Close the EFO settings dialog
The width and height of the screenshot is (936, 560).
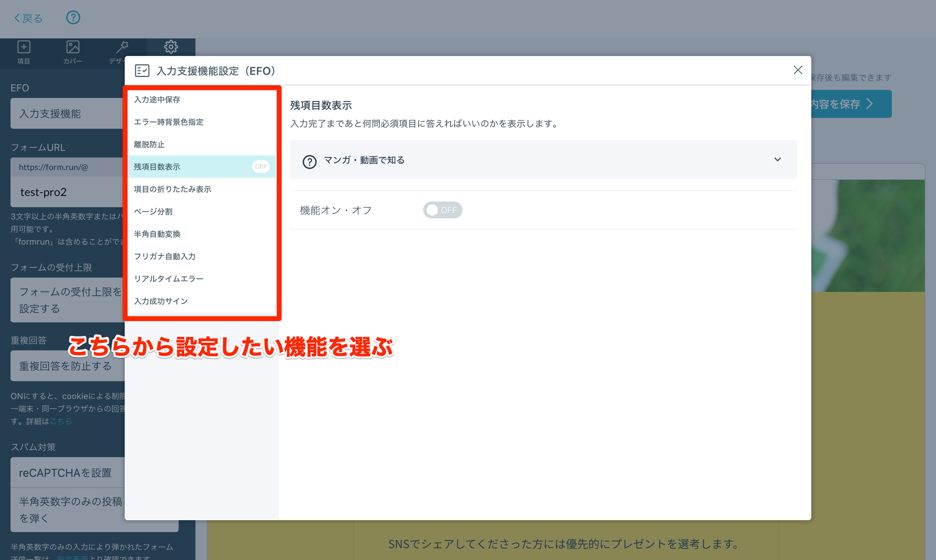pos(798,70)
